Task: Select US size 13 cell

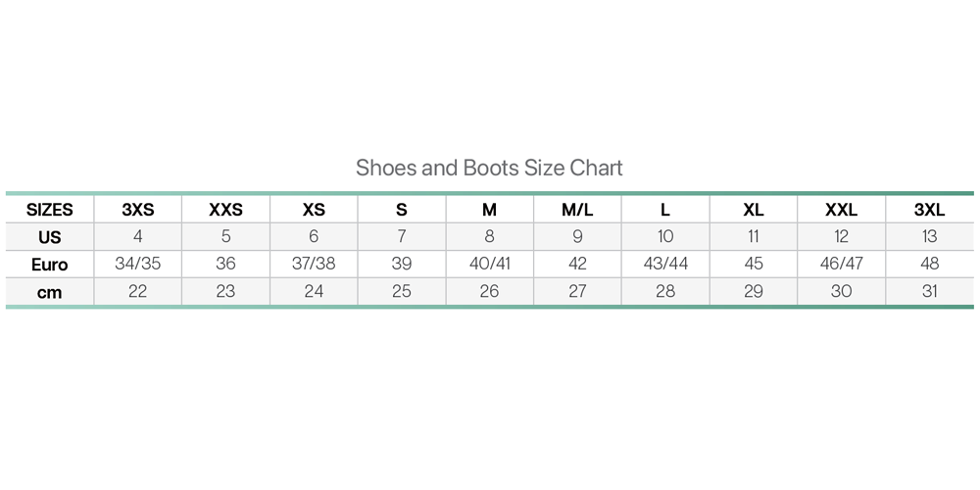Action: tap(929, 236)
